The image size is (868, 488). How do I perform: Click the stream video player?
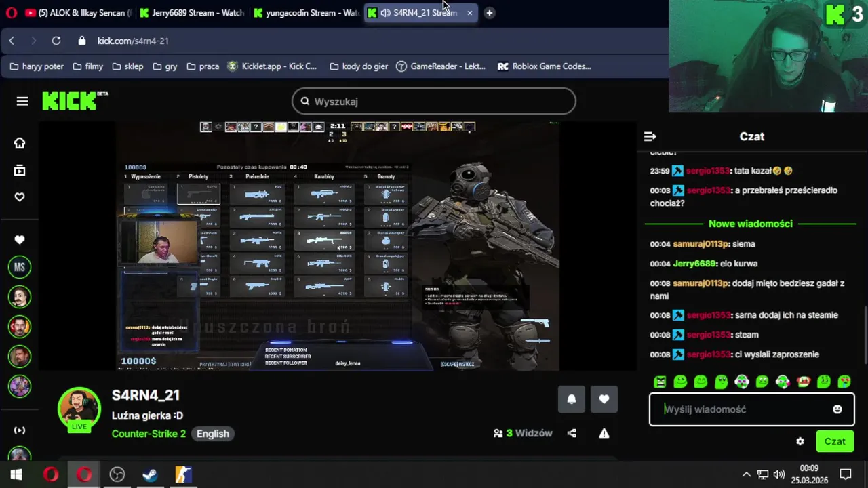pyautogui.click(x=337, y=246)
